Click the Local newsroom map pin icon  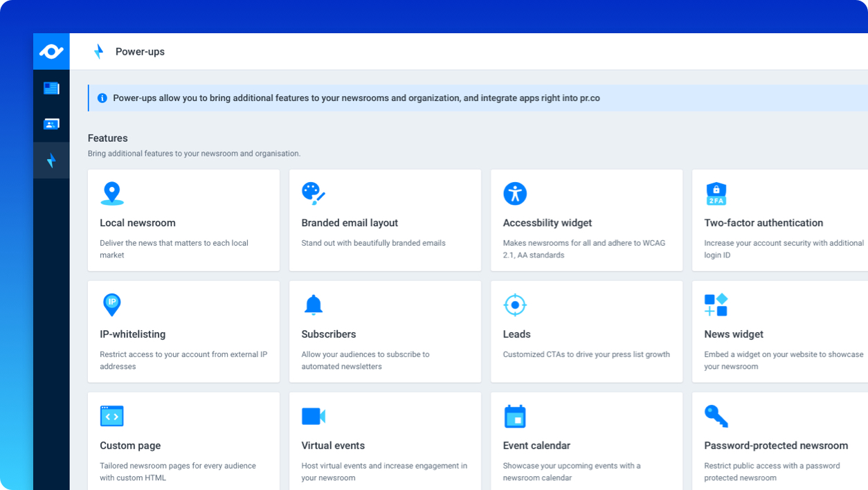(x=111, y=194)
